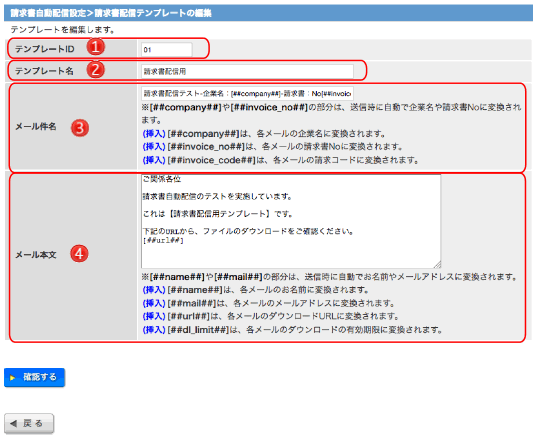The image size is (535, 439).
Task: Grab the textarea resize handle corner
Action: coord(437,265)
